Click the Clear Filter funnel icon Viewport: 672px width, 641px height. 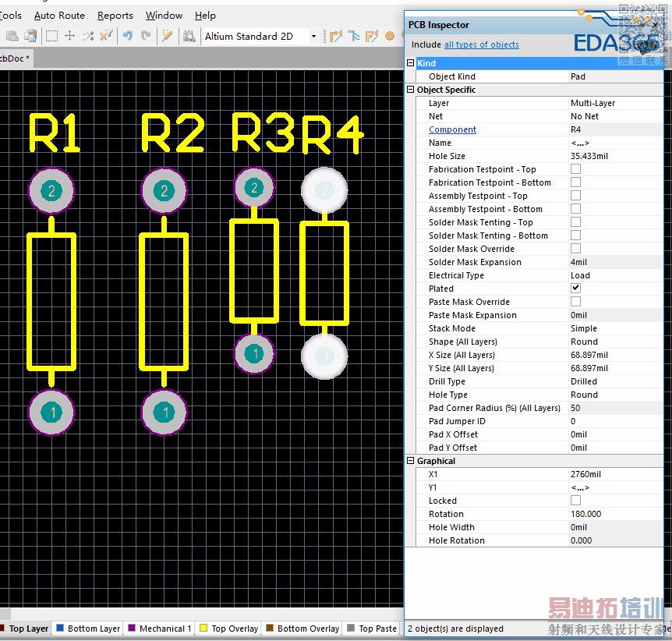click(x=107, y=36)
